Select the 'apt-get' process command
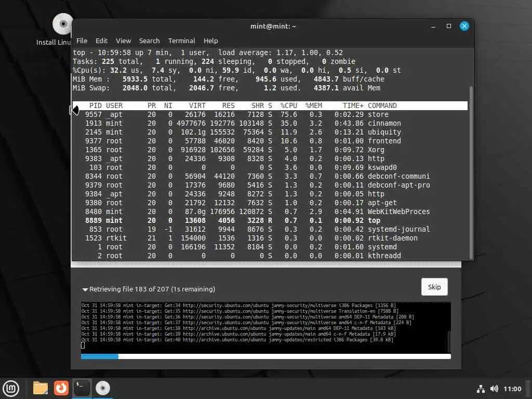532x399 pixels. (x=382, y=203)
